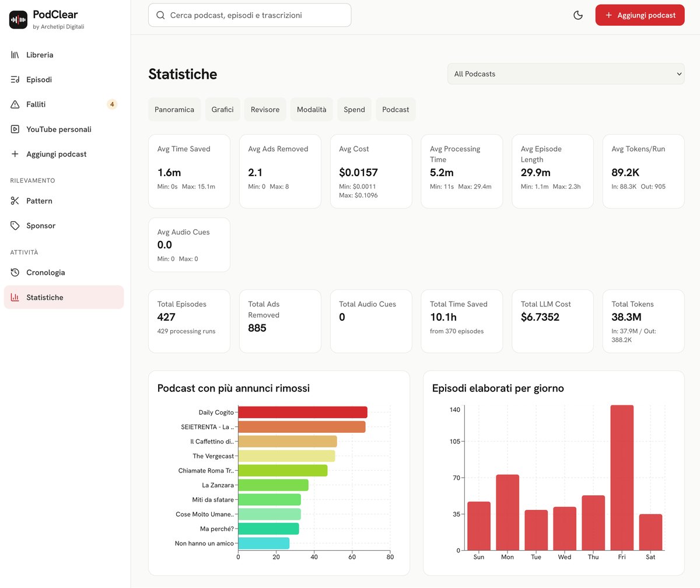The image size is (700, 588).
Task: Click the Non hanno un amico cyan bar
Action: (264, 543)
